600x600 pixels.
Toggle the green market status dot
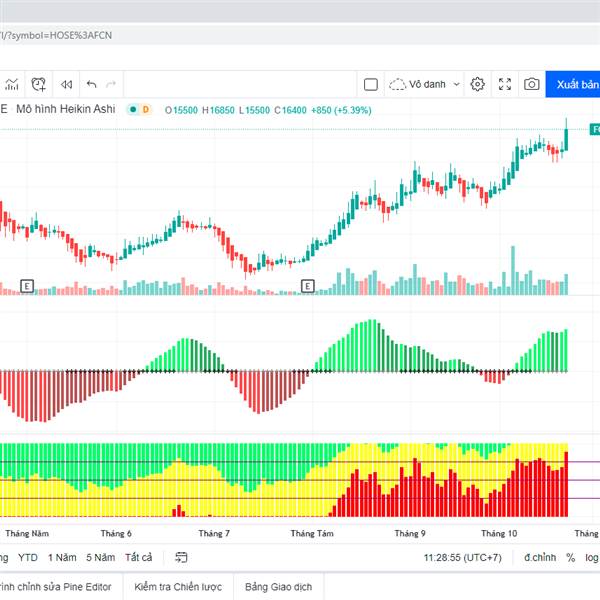(x=133, y=110)
